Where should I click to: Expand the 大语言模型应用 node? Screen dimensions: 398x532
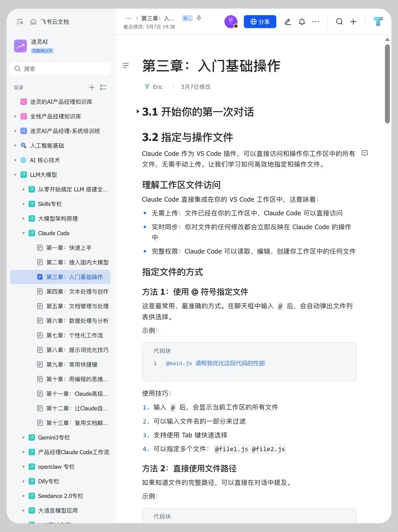[24, 511]
